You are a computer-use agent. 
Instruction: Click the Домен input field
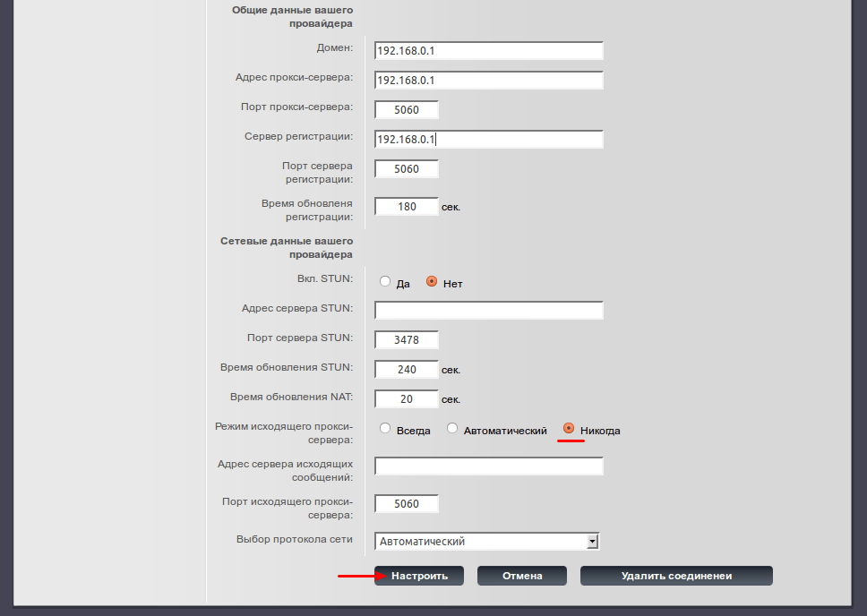pos(488,51)
